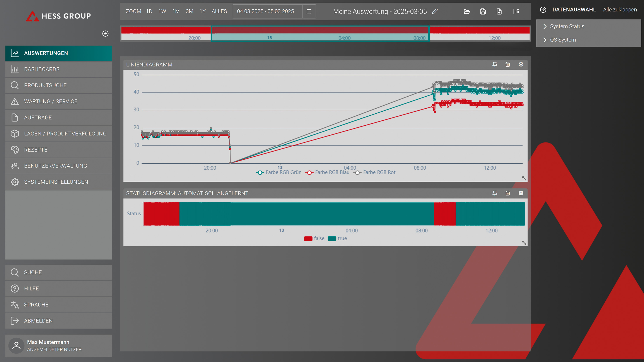Click Alle zuklappen link

620,10
